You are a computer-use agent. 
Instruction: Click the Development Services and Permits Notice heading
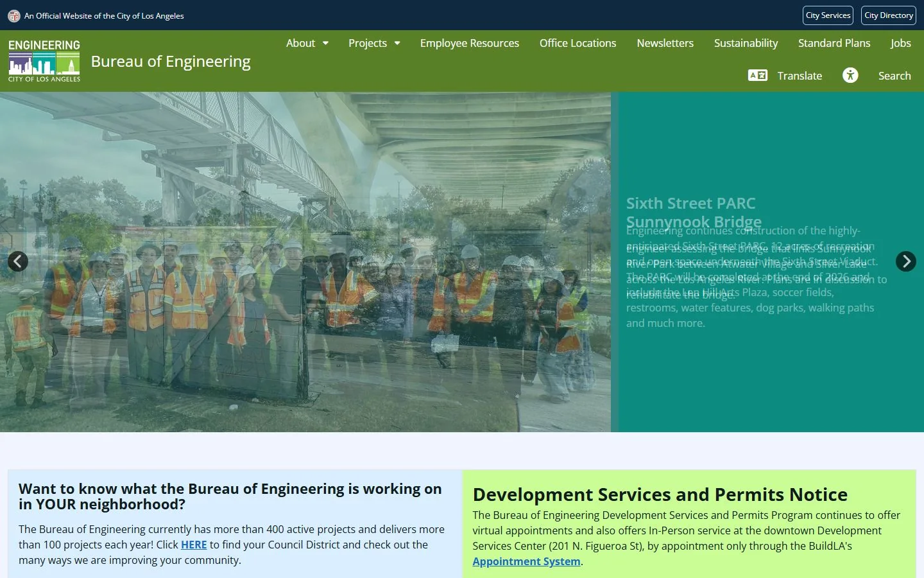pos(660,495)
